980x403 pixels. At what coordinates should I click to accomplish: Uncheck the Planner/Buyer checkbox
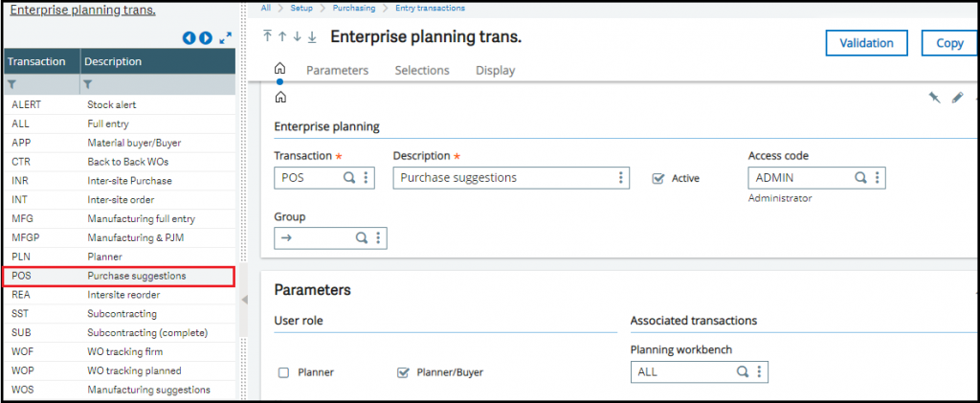tap(403, 372)
